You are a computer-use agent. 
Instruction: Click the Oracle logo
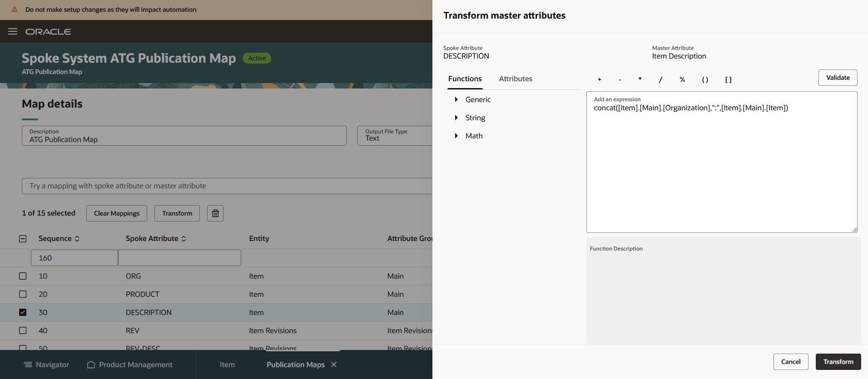[x=48, y=32]
